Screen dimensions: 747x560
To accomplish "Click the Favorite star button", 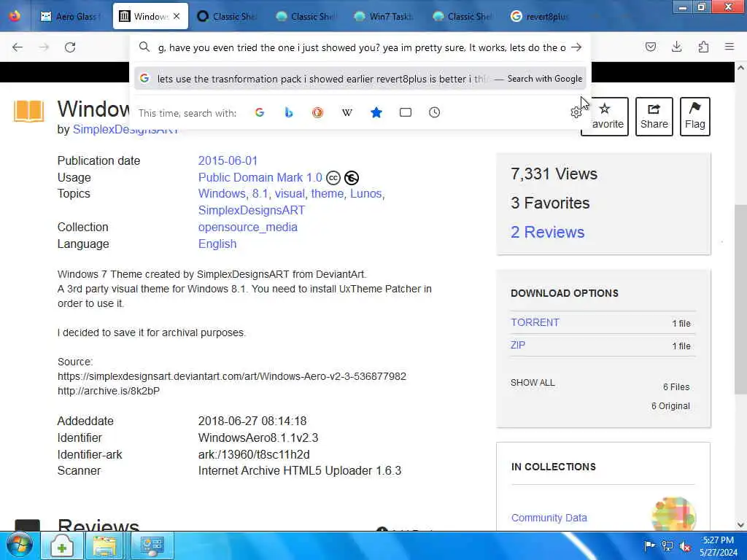I will click(605, 117).
